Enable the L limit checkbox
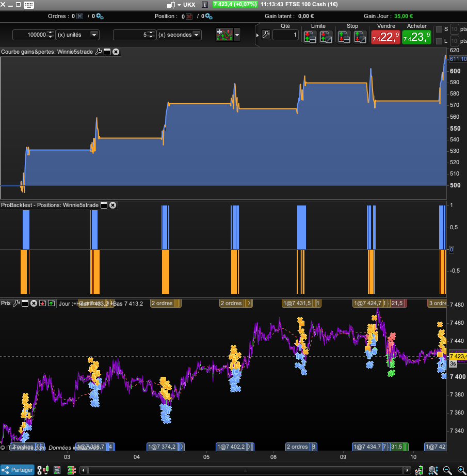 [439, 41]
